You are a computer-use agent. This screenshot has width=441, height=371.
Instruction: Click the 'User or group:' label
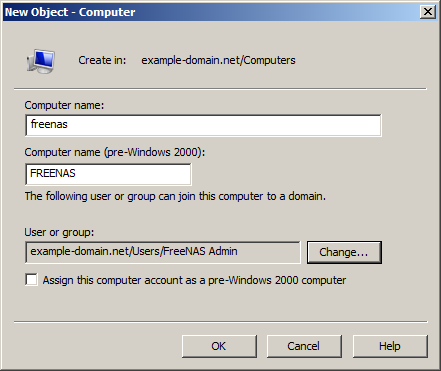pos(59,232)
